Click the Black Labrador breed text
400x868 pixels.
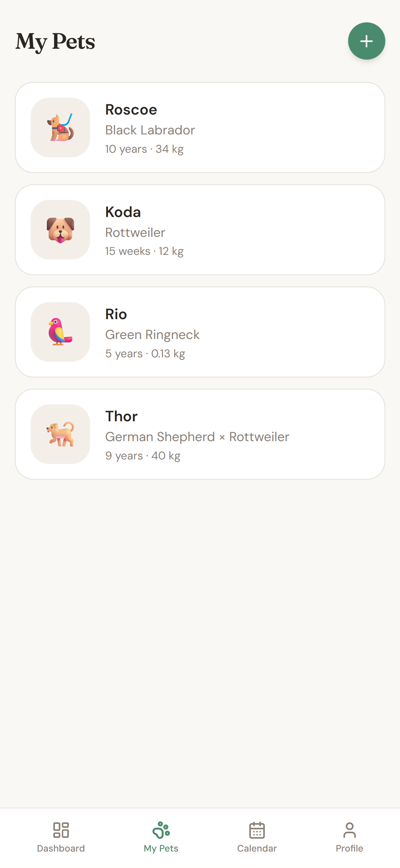150,130
